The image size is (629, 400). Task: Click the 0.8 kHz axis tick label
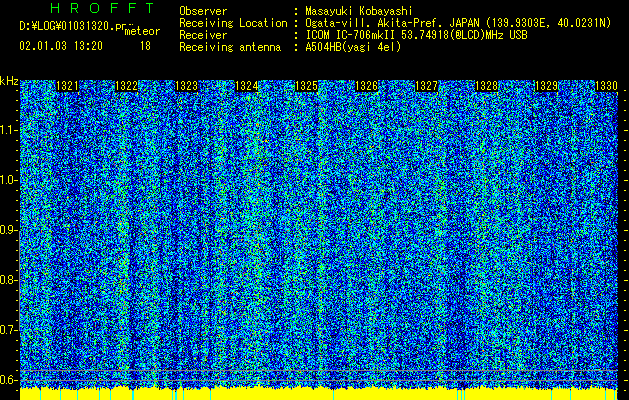tap(7, 280)
